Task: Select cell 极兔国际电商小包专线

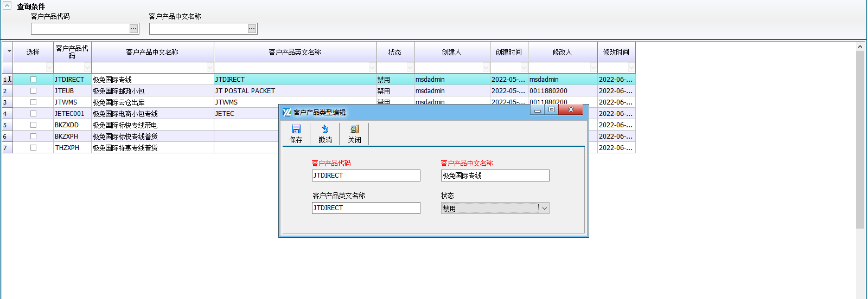Action: [152, 113]
